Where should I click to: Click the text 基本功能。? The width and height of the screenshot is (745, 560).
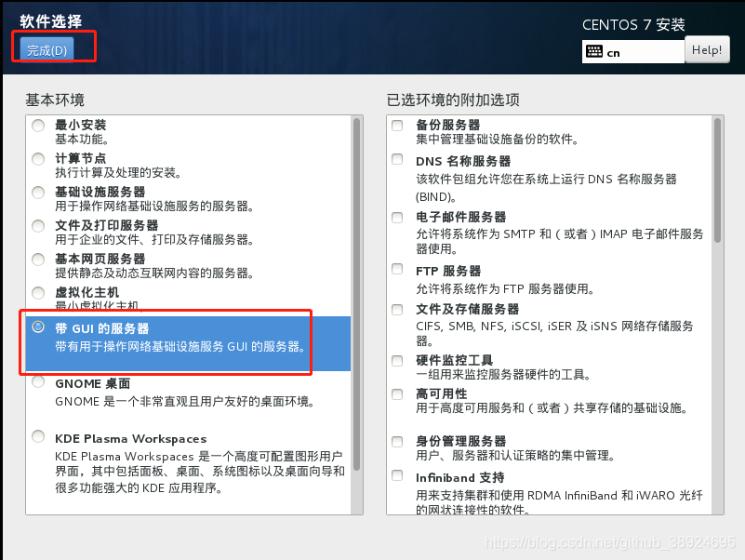tap(82, 140)
